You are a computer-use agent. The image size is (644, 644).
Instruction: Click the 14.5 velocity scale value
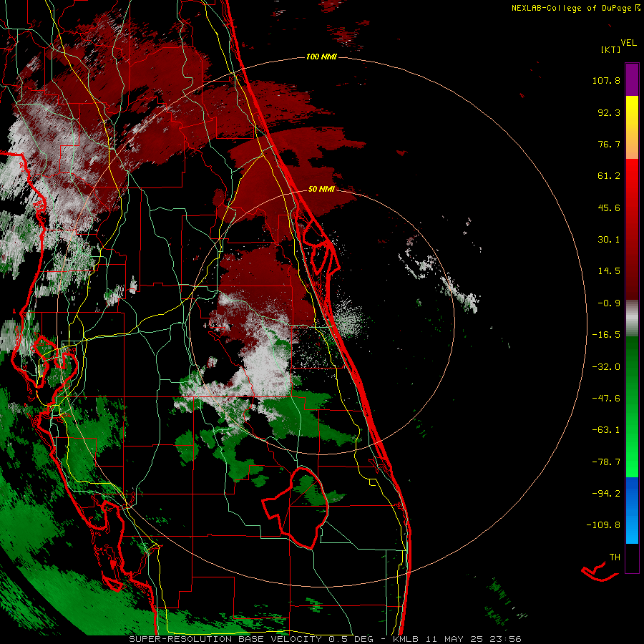[x=609, y=271]
